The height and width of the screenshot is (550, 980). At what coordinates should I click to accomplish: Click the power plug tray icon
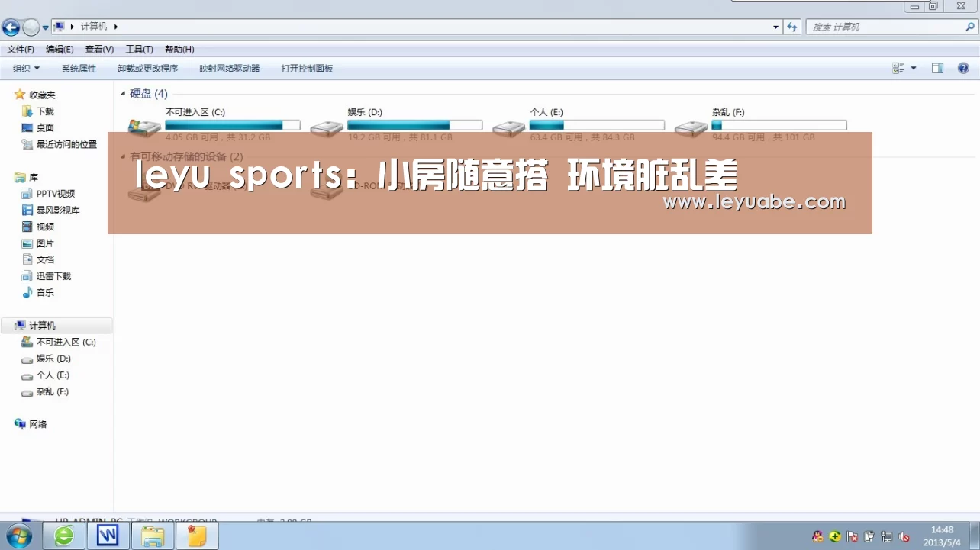pos(869,536)
